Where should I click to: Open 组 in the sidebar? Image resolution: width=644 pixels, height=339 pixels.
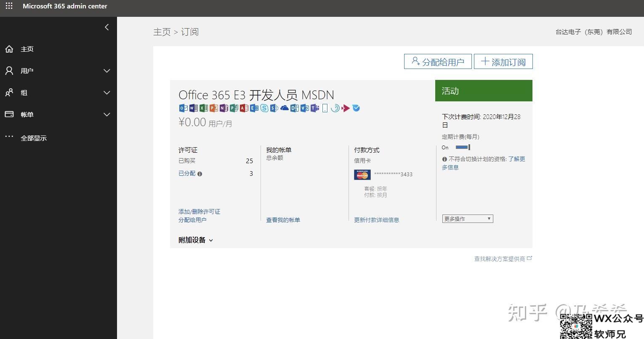[x=24, y=93]
